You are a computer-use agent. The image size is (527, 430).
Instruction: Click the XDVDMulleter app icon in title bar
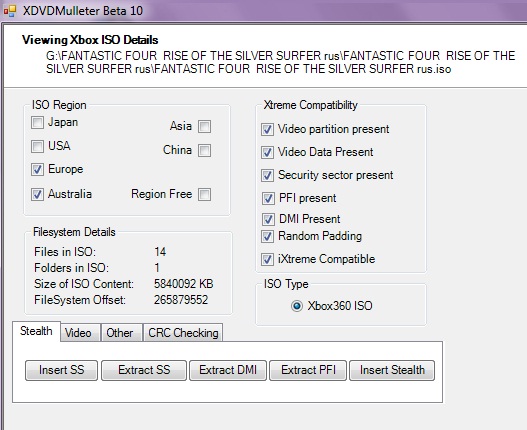point(10,11)
